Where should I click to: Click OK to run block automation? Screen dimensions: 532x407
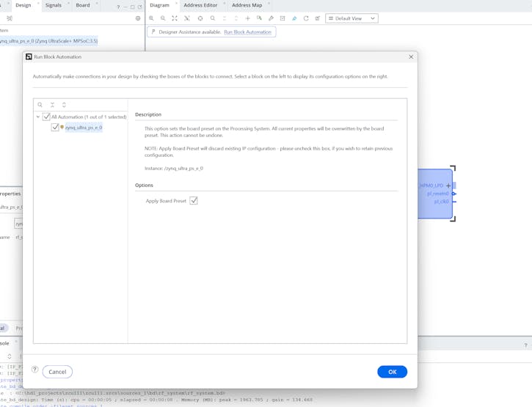tap(392, 372)
